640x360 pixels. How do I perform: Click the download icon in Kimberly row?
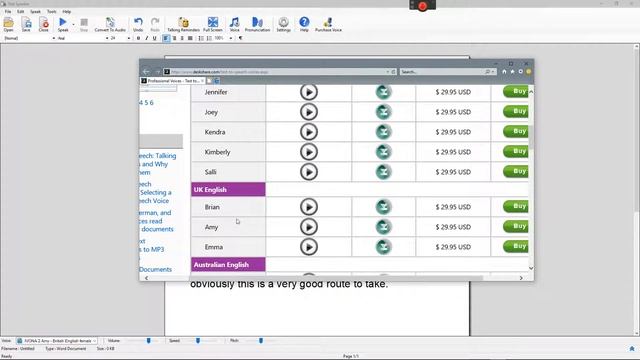383,152
